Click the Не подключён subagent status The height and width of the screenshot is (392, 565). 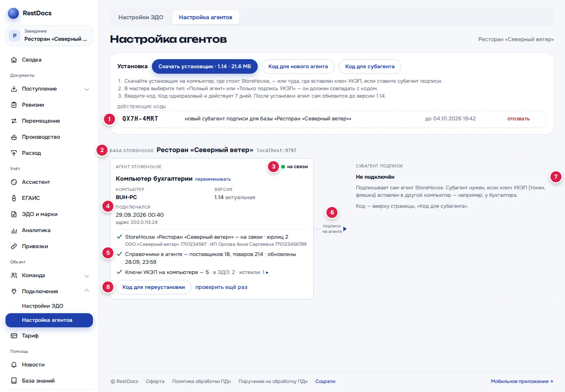375,177
